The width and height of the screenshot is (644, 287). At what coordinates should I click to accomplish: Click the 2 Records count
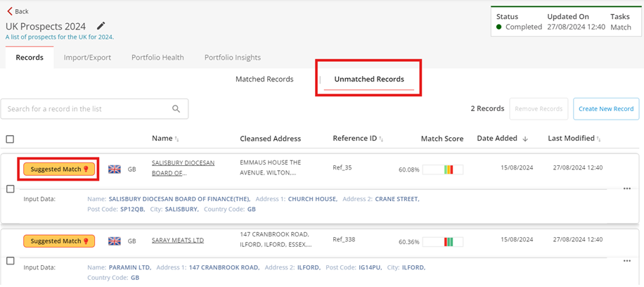coord(487,108)
